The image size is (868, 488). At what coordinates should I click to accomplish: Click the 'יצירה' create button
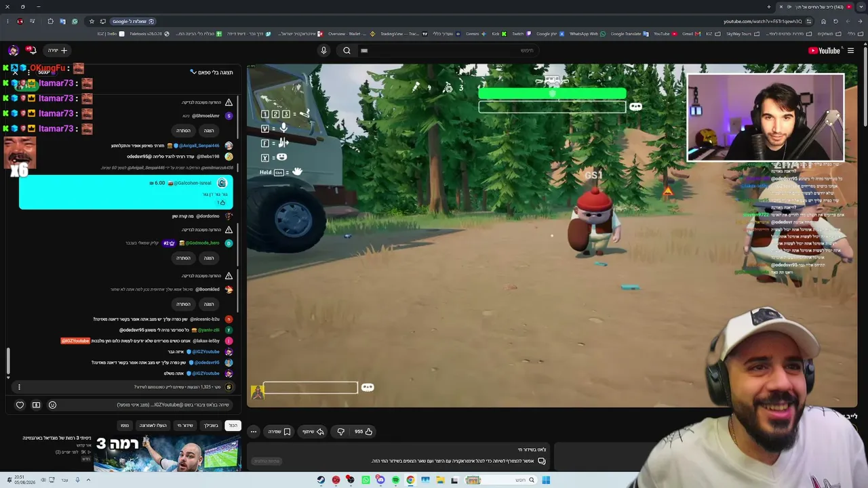point(57,50)
